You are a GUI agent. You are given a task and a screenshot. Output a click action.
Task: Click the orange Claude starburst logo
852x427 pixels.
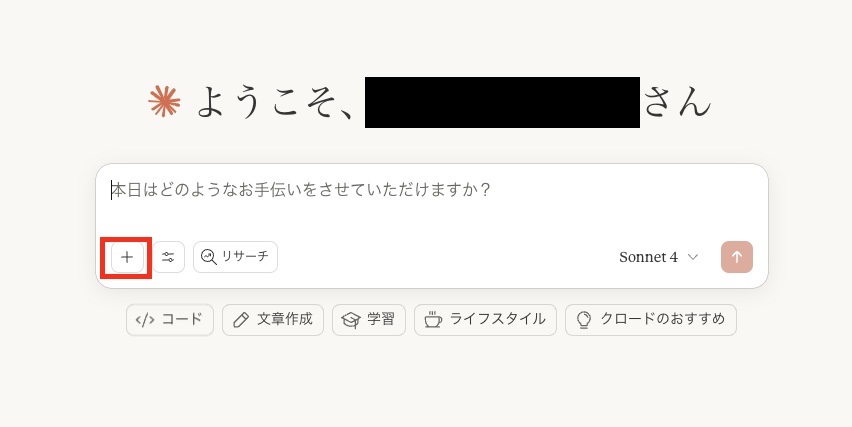point(164,102)
